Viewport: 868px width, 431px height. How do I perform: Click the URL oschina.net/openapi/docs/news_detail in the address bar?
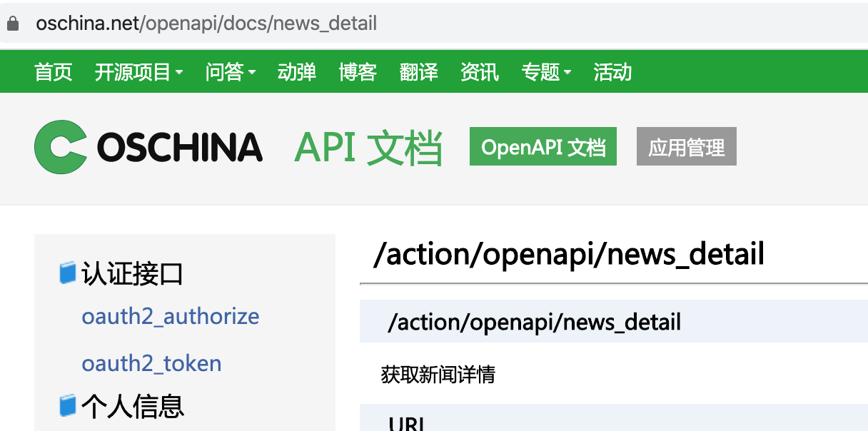(x=206, y=24)
